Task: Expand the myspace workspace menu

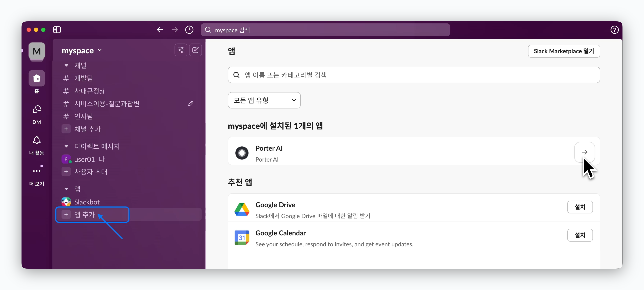Action: point(82,50)
